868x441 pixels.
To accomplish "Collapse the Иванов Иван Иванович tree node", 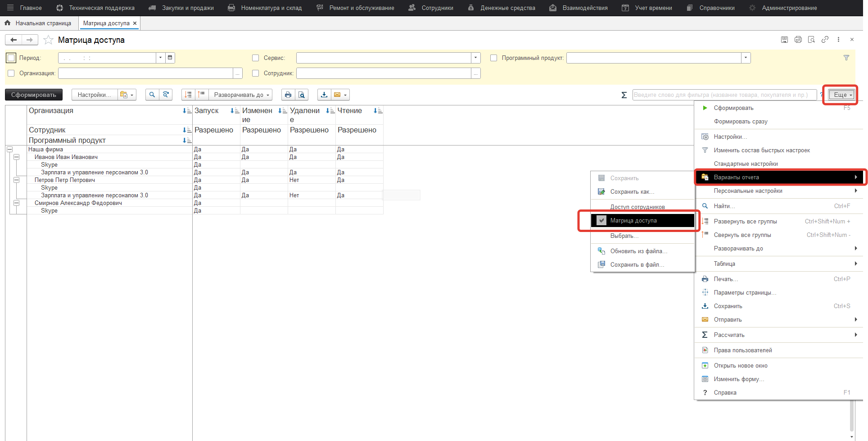I will 17,157.
